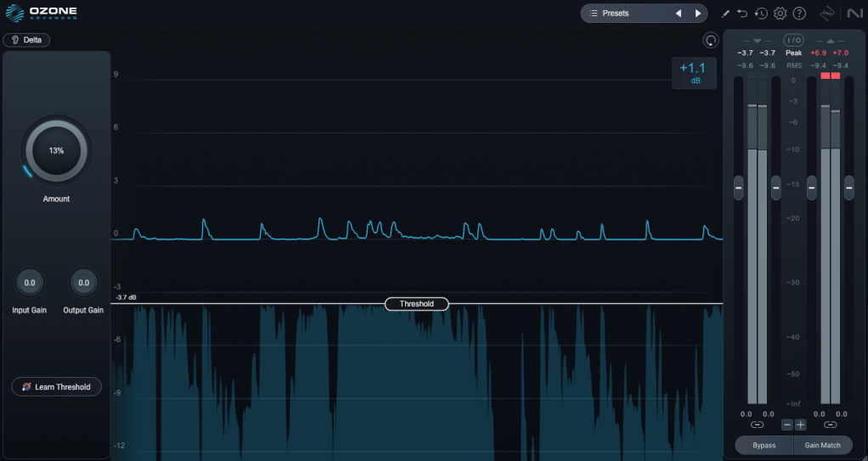Select the previous preset arrow
This screenshot has height=461, width=868.
pyautogui.click(x=678, y=14)
